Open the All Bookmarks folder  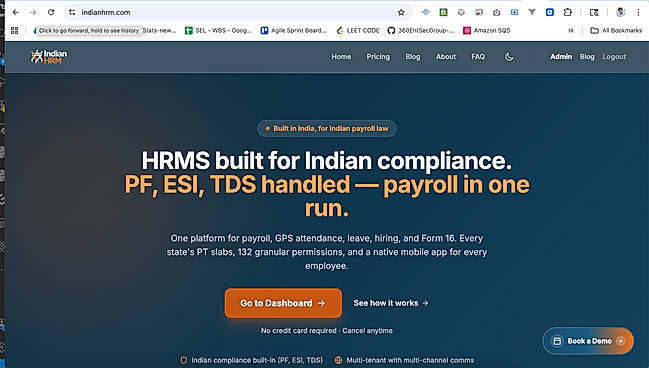616,30
